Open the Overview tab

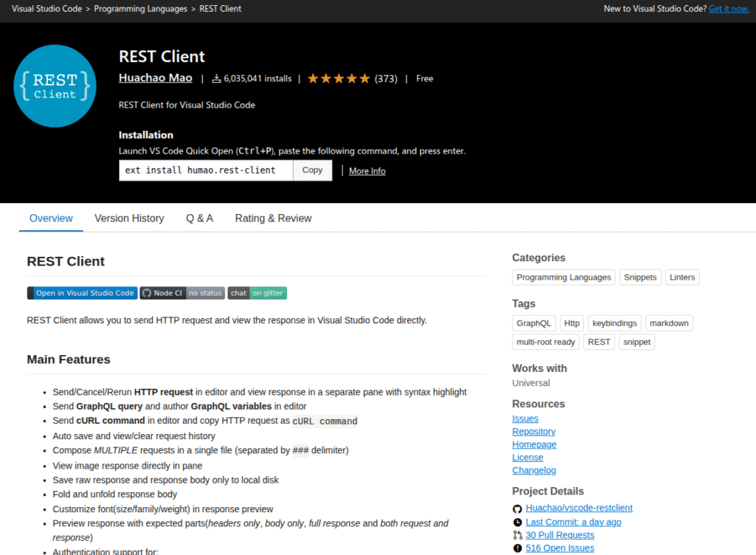51,218
